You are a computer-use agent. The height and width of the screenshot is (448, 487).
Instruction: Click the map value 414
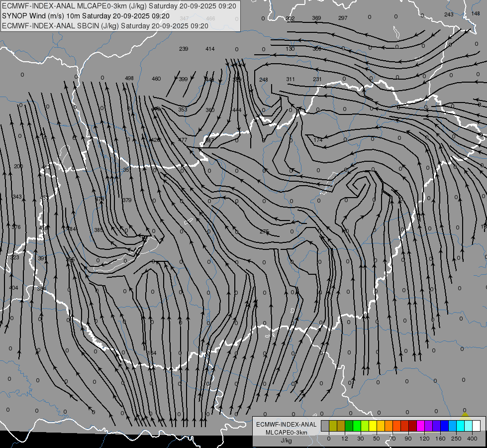click(x=210, y=49)
